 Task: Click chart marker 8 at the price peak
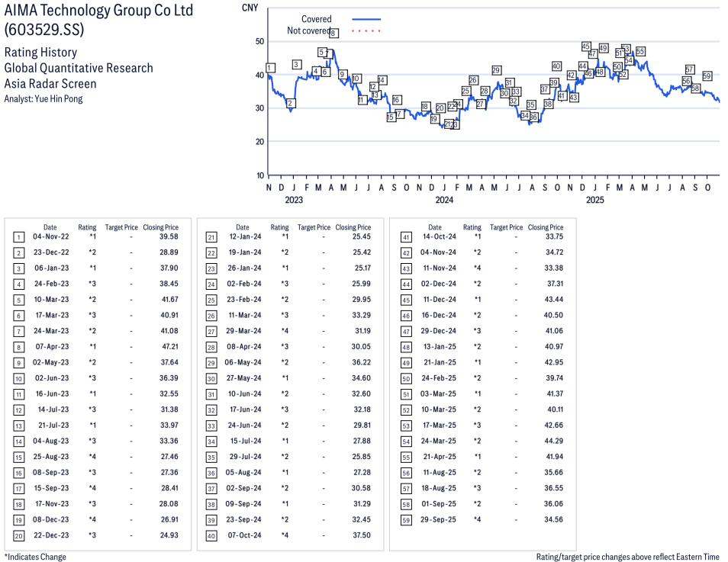333,34
